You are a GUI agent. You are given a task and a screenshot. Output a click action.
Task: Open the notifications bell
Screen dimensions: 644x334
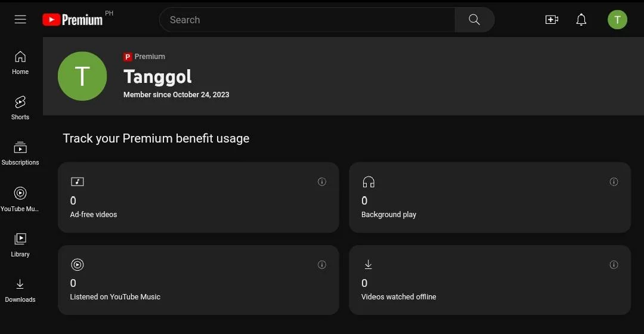(x=581, y=19)
